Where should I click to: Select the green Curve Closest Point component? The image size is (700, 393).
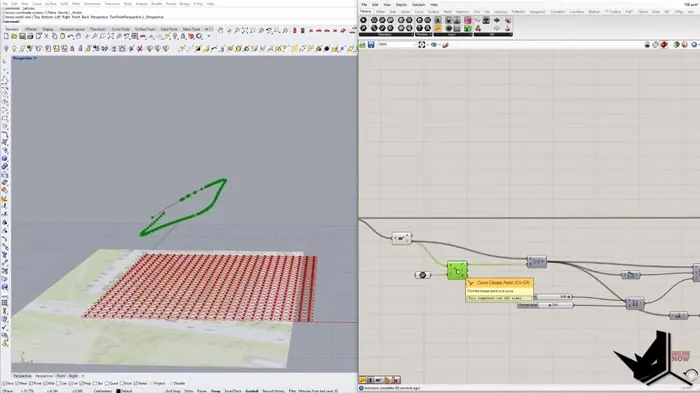[x=457, y=271]
